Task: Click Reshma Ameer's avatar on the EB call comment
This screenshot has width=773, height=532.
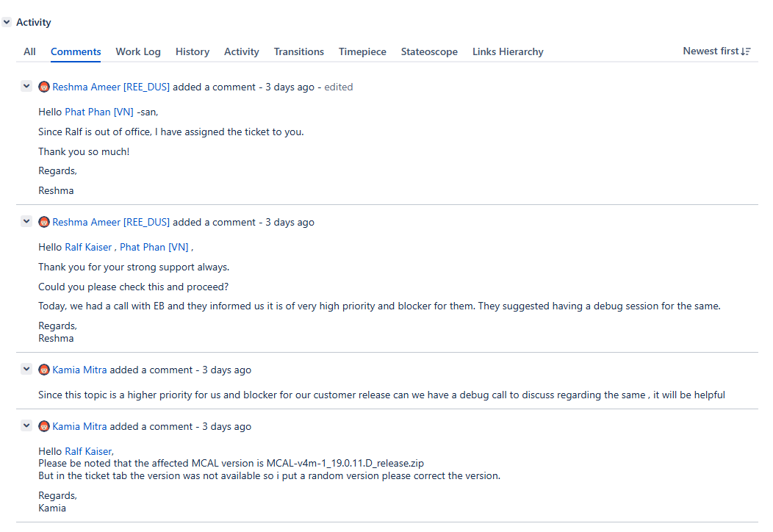Action: click(x=44, y=222)
